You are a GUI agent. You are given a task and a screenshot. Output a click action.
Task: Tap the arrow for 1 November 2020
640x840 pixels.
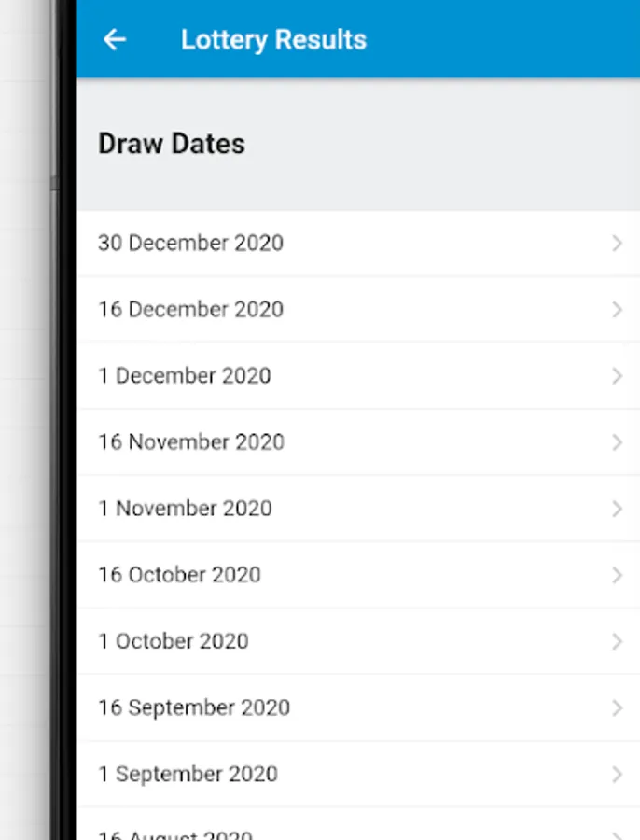click(617, 509)
